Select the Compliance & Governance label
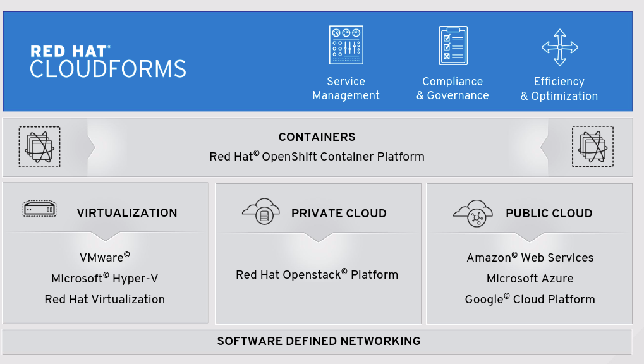Viewport: 644px width, 364px height. (x=453, y=88)
